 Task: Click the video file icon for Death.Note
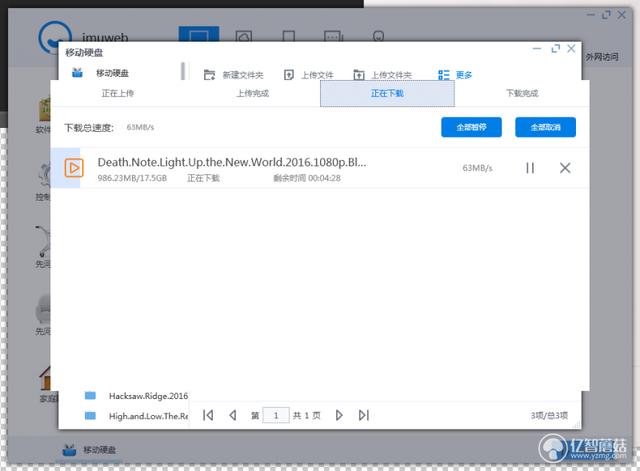click(74, 168)
